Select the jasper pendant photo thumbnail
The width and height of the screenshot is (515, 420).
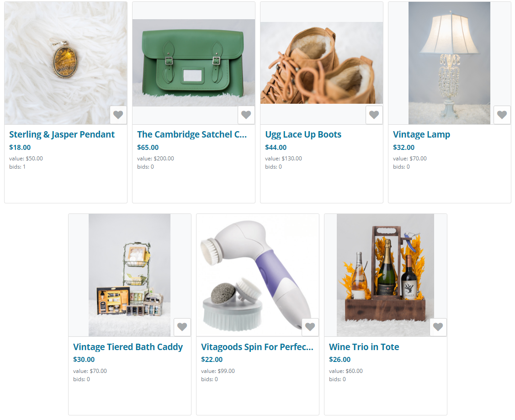tap(66, 63)
